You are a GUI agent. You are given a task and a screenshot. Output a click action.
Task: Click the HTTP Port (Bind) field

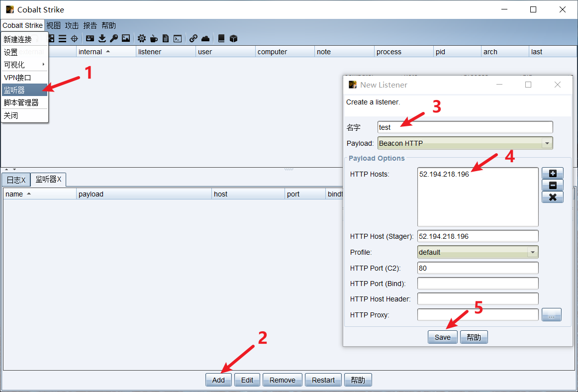[478, 283]
